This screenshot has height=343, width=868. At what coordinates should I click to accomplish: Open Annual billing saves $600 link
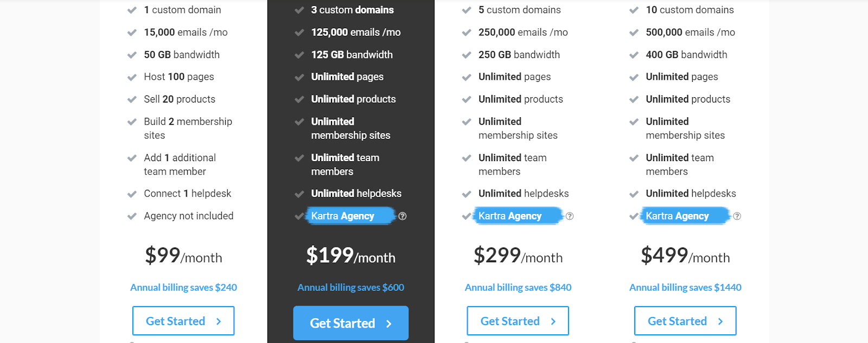point(351,288)
